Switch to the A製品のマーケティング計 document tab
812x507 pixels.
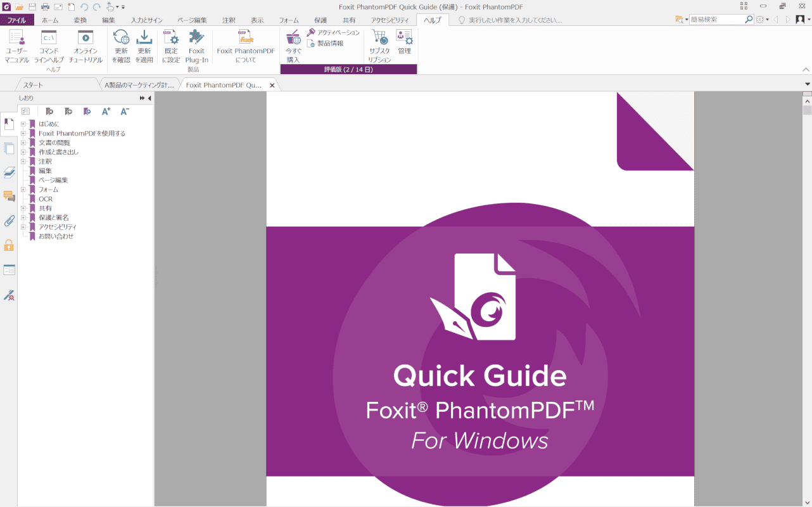pos(139,85)
